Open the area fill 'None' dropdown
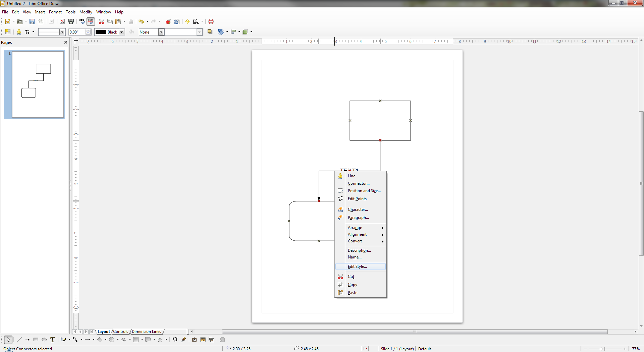The image size is (644, 352). click(x=161, y=32)
